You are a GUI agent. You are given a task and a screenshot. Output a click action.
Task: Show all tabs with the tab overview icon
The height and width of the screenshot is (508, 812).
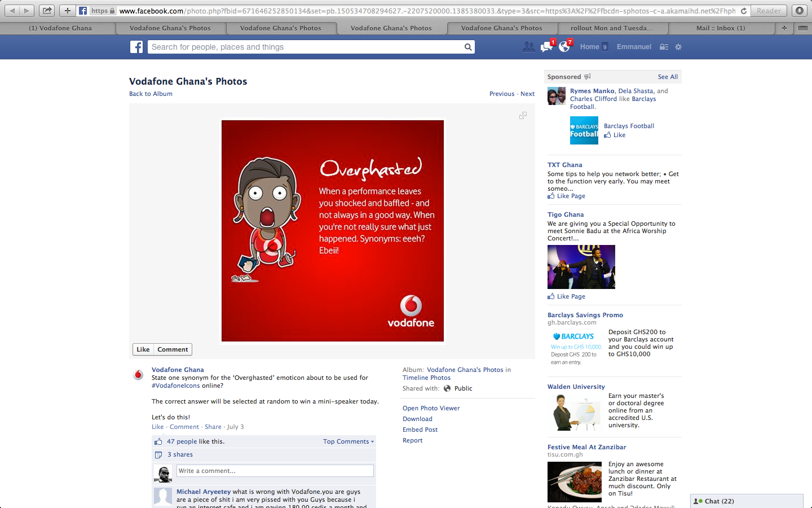(804, 28)
